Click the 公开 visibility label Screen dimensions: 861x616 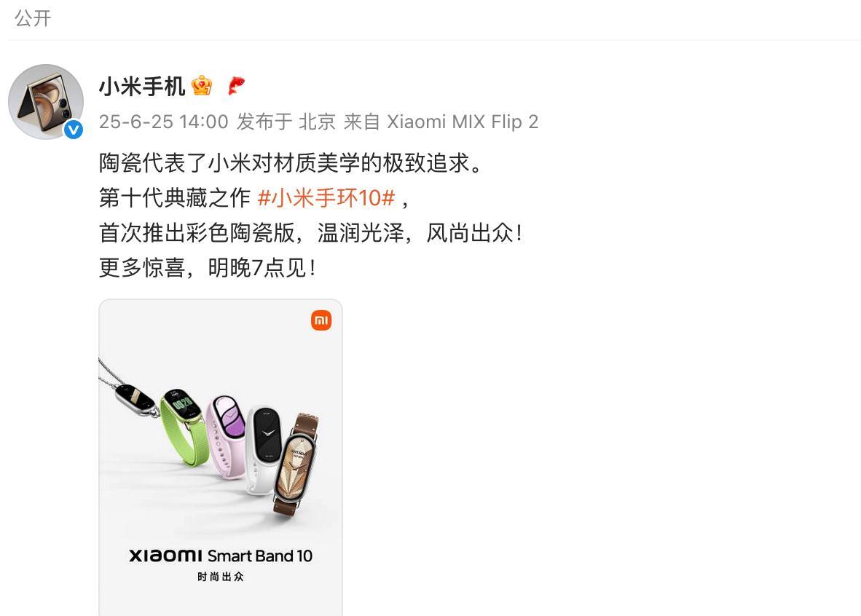coord(33,18)
